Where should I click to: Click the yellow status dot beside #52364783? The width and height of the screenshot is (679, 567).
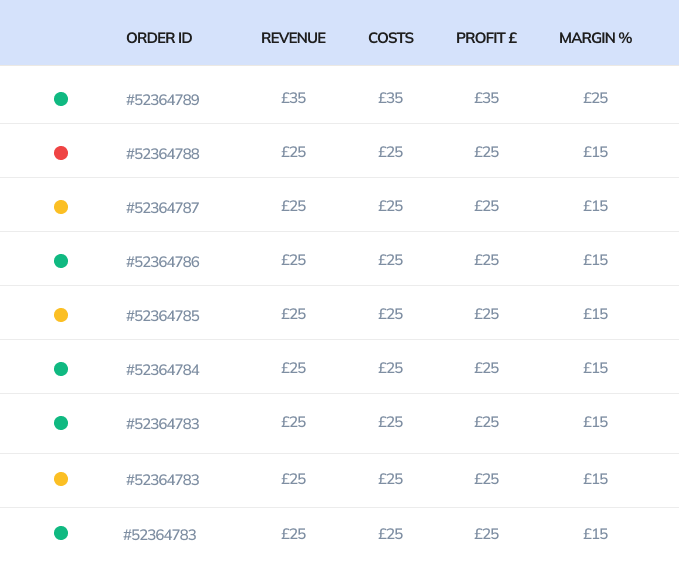coord(61,479)
